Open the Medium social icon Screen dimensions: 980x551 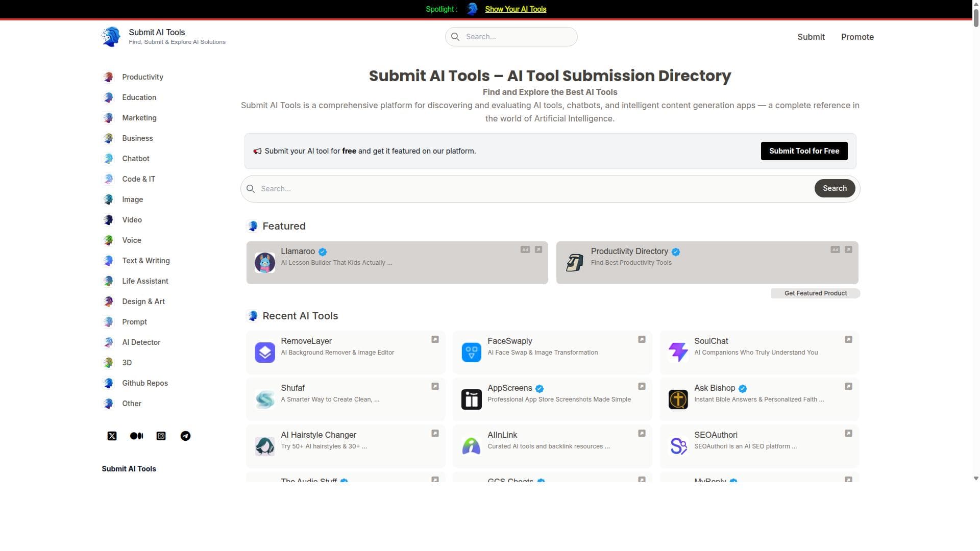(136, 436)
